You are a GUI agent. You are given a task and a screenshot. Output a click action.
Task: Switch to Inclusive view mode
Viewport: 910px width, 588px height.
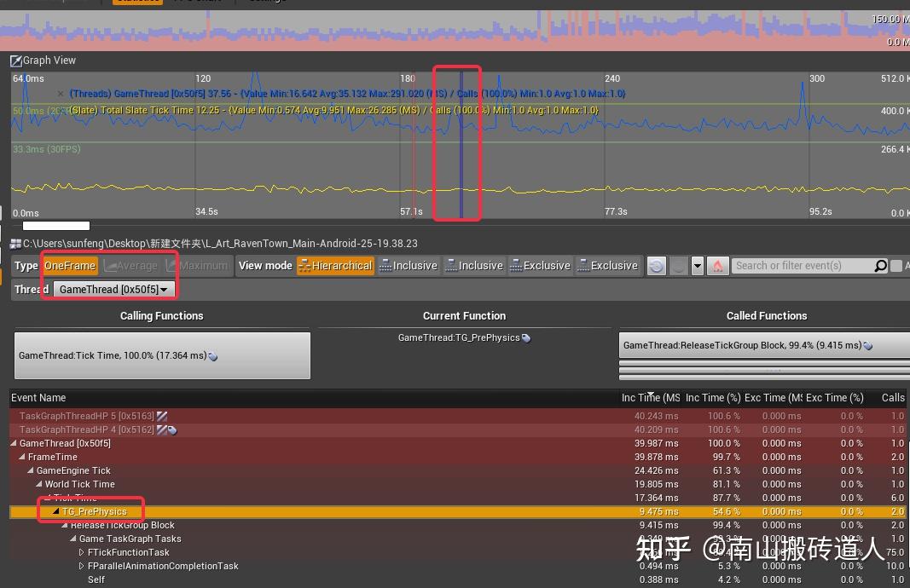coord(409,265)
